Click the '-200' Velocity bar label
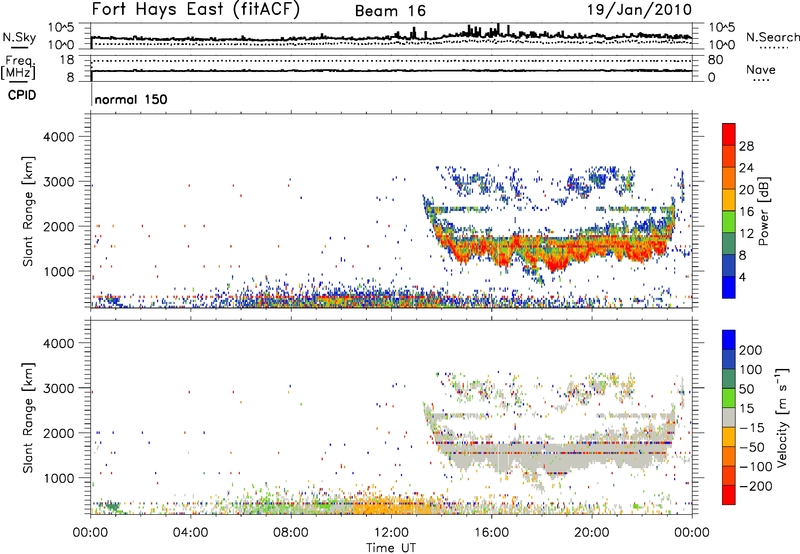 pos(756,486)
